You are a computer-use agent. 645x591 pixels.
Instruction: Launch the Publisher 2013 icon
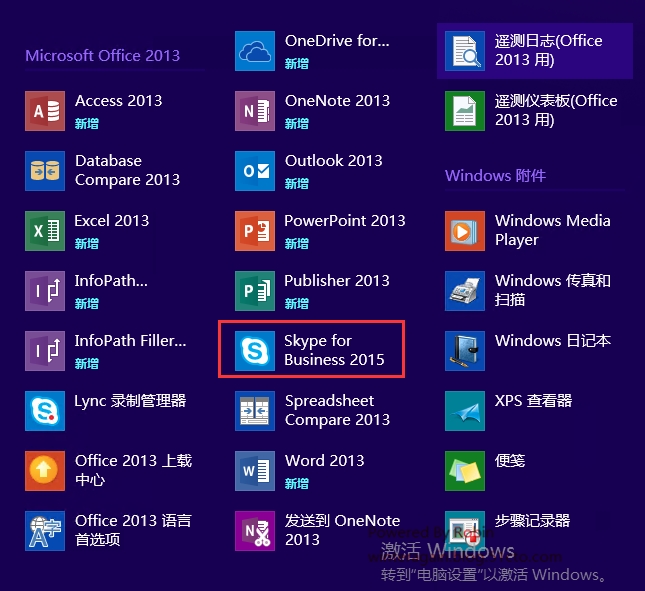[255, 291]
